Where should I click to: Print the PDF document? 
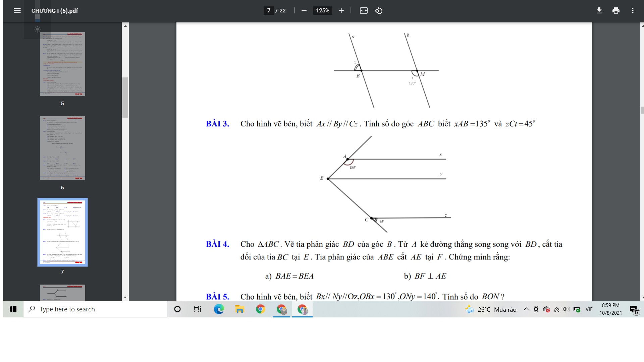point(616,11)
